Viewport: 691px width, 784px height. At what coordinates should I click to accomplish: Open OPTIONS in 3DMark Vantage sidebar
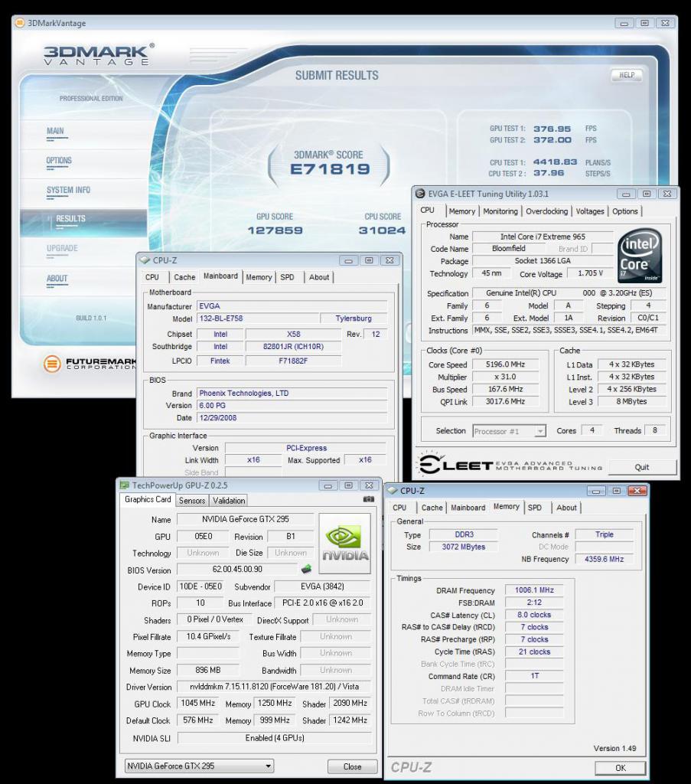[59, 161]
